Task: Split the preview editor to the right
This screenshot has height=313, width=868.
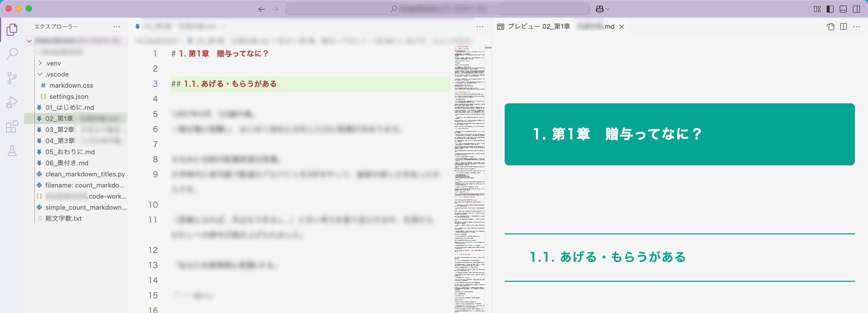Action: tap(843, 27)
